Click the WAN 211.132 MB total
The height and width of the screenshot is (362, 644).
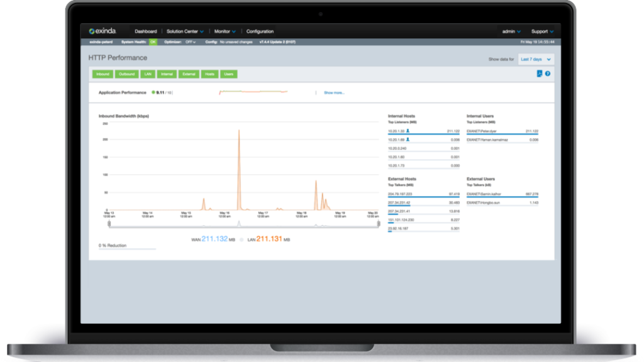(213, 239)
